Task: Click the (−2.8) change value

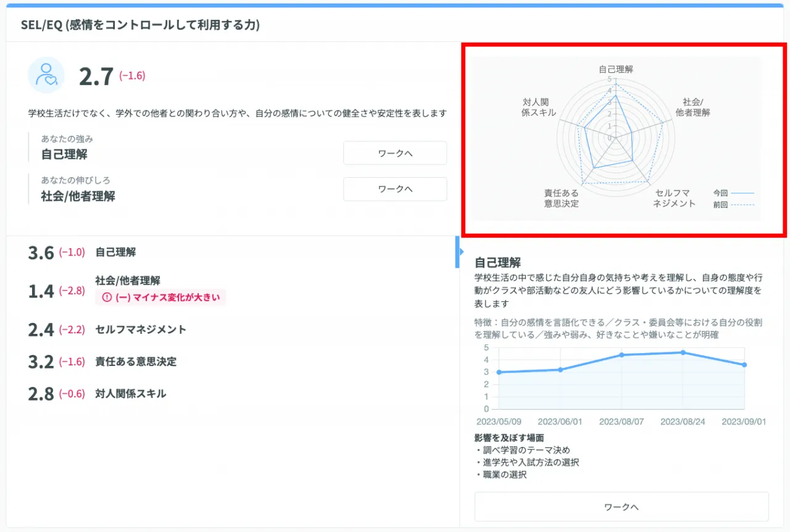Action: click(72, 291)
